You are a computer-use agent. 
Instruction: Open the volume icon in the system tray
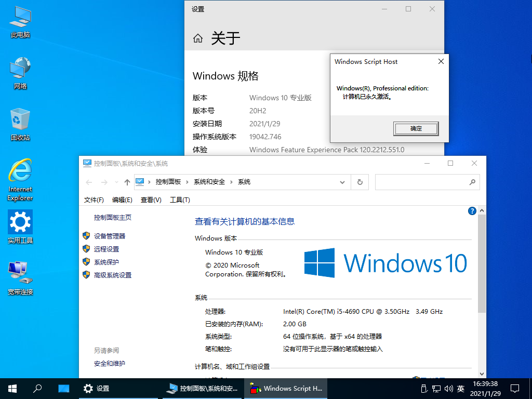pos(448,388)
